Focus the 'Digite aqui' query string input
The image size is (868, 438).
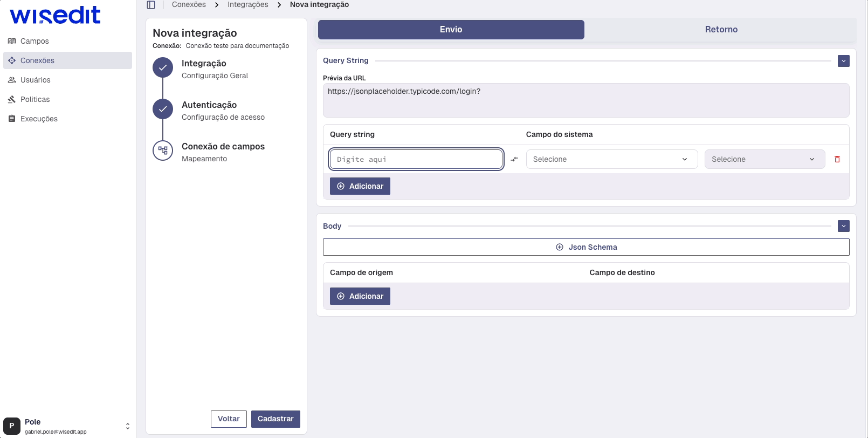tap(416, 159)
